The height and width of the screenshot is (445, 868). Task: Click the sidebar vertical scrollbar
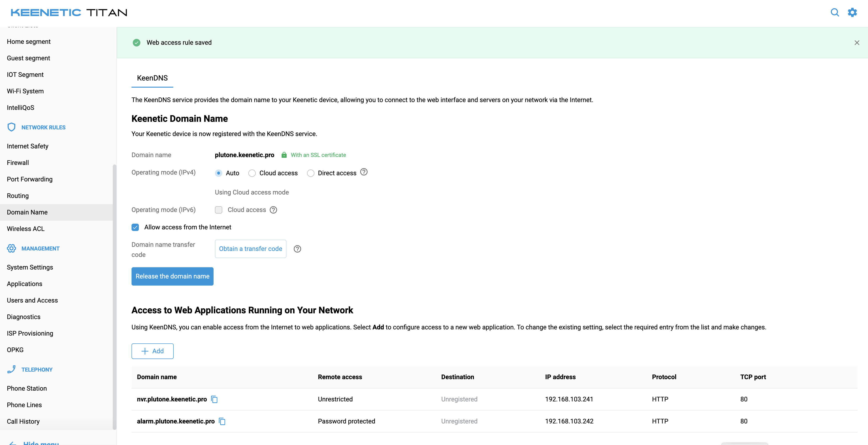click(115, 297)
